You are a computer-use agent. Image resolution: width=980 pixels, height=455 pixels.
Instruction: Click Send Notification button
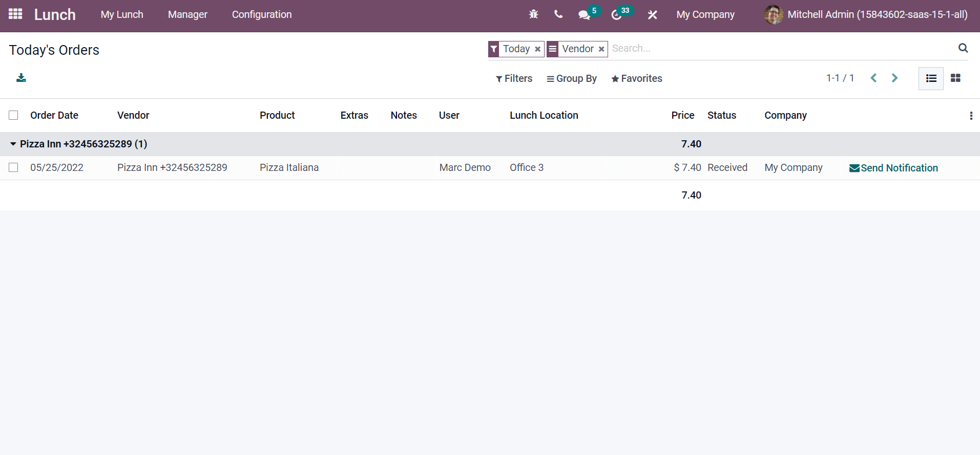[x=893, y=168]
